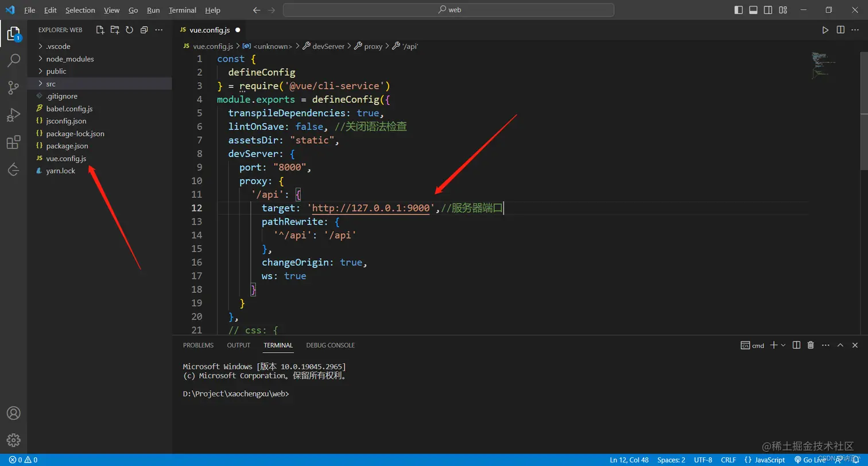Screen dimensions: 868x466
Task: Open the Search view in activity bar
Action: pyautogui.click(x=13, y=60)
